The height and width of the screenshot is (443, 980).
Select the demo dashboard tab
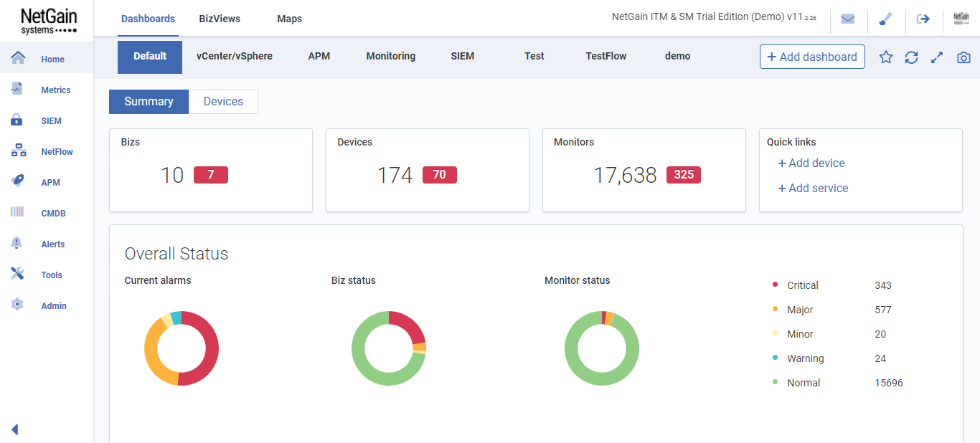click(678, 56)
